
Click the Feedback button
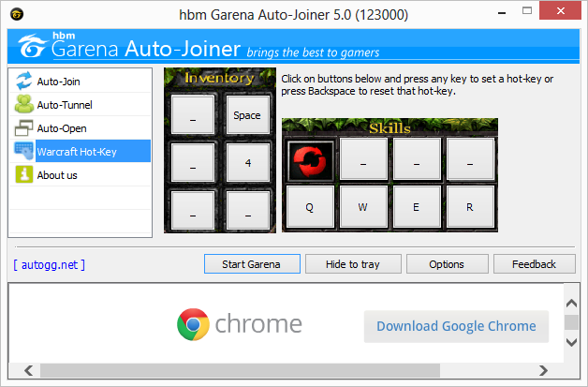(535, 264)
